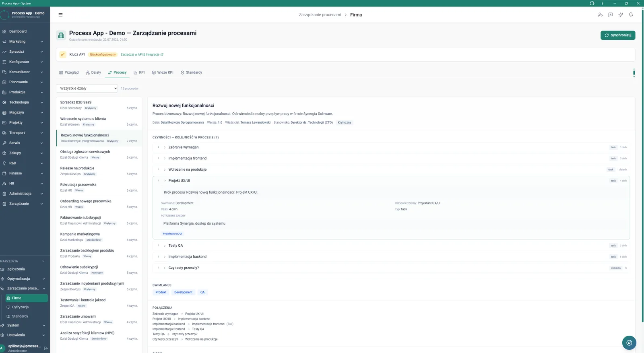Open the chat message icon in header
This screenshot has width=644, height=353.
click(x=610, y=15)
